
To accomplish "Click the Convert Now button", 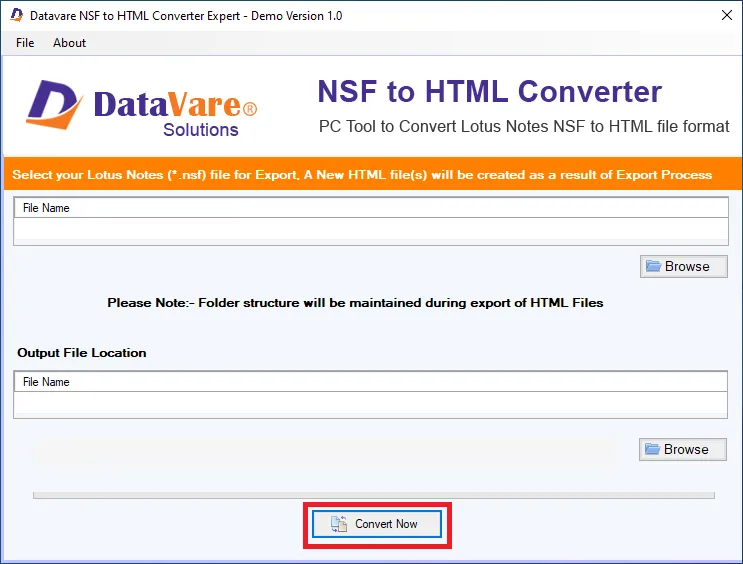I will click(x=377, y=524).
